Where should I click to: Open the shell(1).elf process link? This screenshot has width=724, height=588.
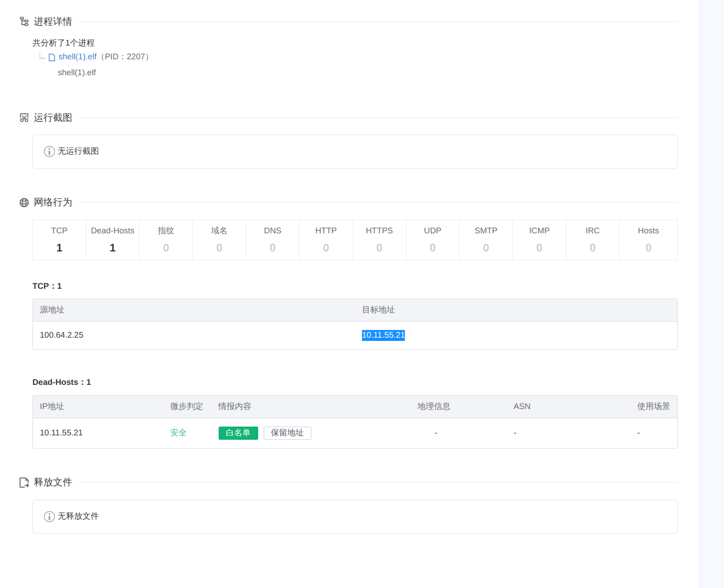pos(77,57)
